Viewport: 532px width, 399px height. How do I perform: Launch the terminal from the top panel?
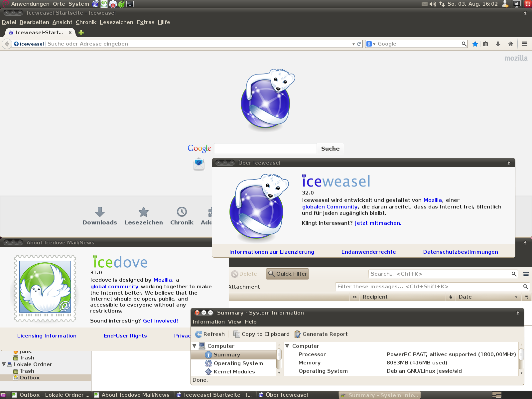coord(130,4)
